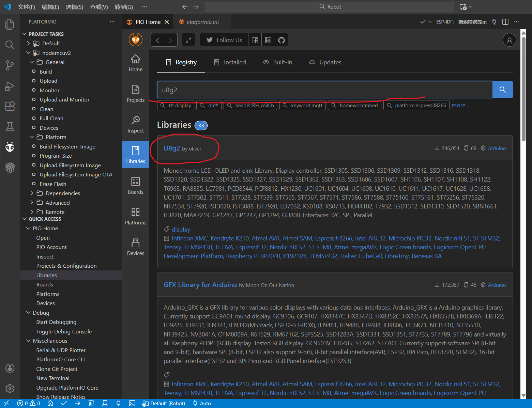This screenshot has height=408, width=532.
Task: Collapse the nodemcuv2 environment tree
Action: point(29,53)
